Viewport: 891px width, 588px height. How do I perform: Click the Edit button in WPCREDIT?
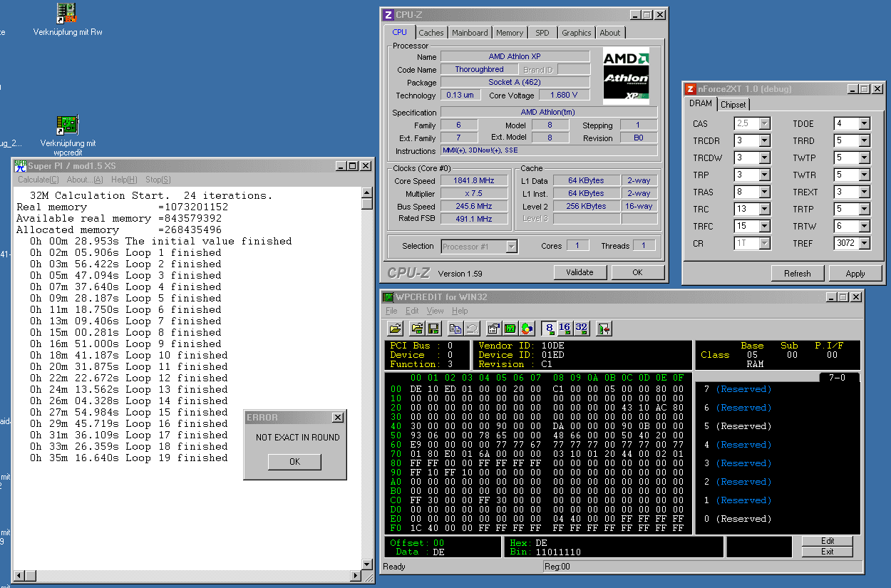point(828,541)
